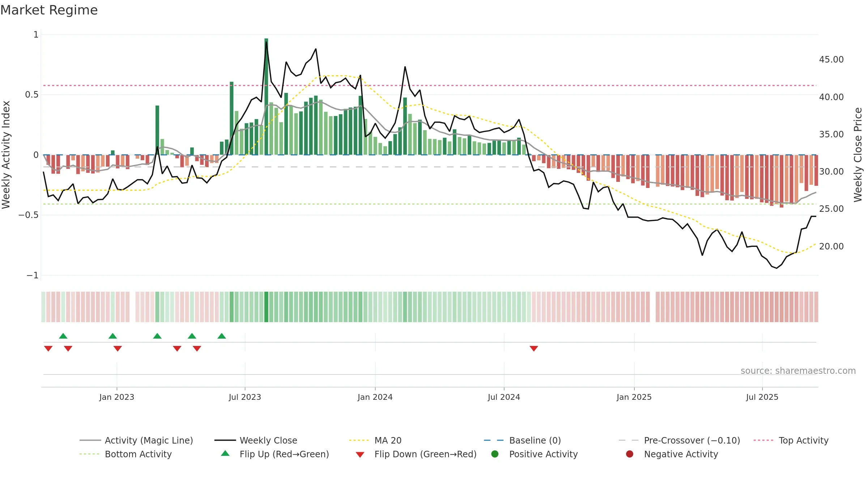Viewport: 868px width, 488px height.
Task: Click the first Flip Down marker on the timeline
Action: (48, 348)
